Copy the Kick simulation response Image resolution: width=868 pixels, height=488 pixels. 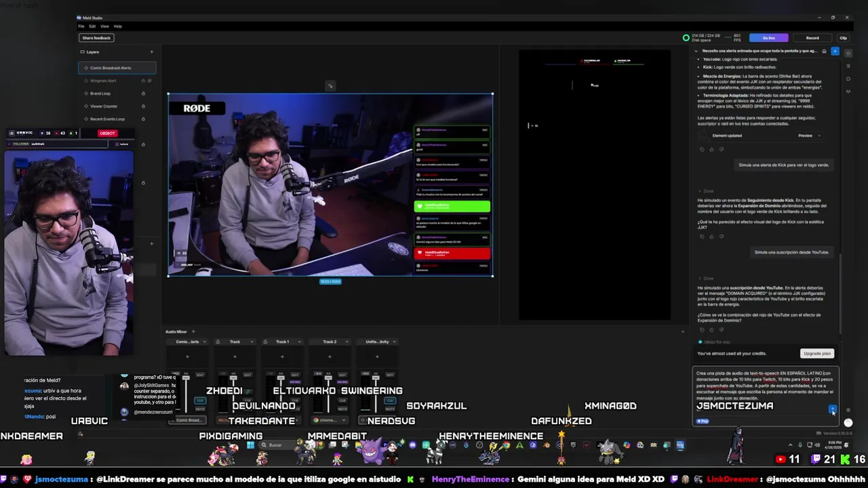pos(702,237)
